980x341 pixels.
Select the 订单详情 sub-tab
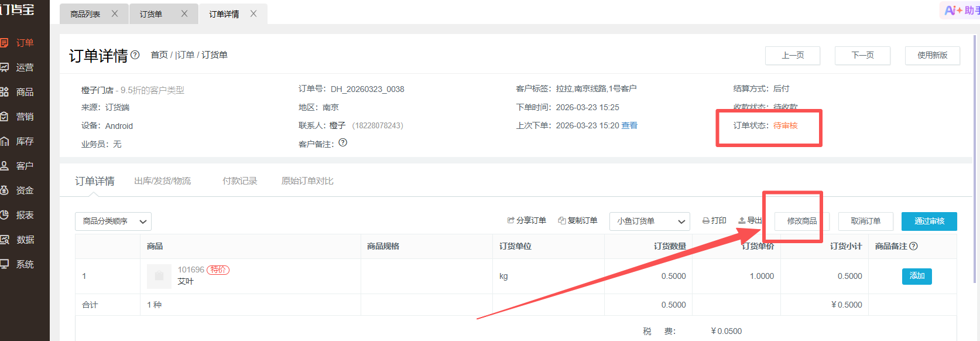(95, 181)
